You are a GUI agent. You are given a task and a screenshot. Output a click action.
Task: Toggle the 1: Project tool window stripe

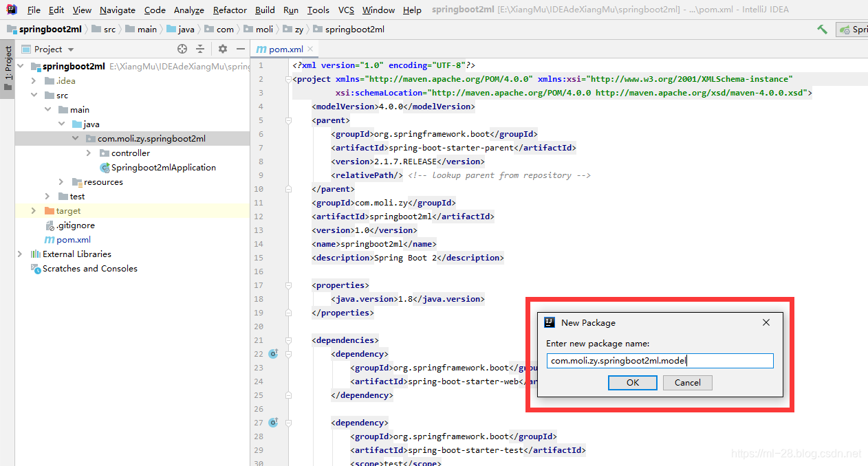pos(8,69)
